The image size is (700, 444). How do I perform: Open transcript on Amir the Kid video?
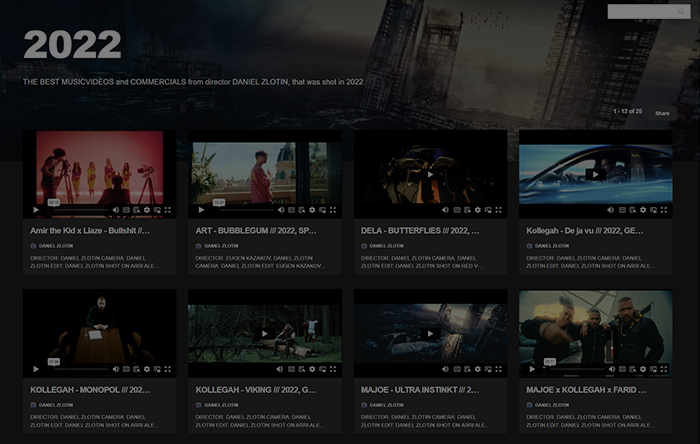pyautogui.click(x=137, y=210)
